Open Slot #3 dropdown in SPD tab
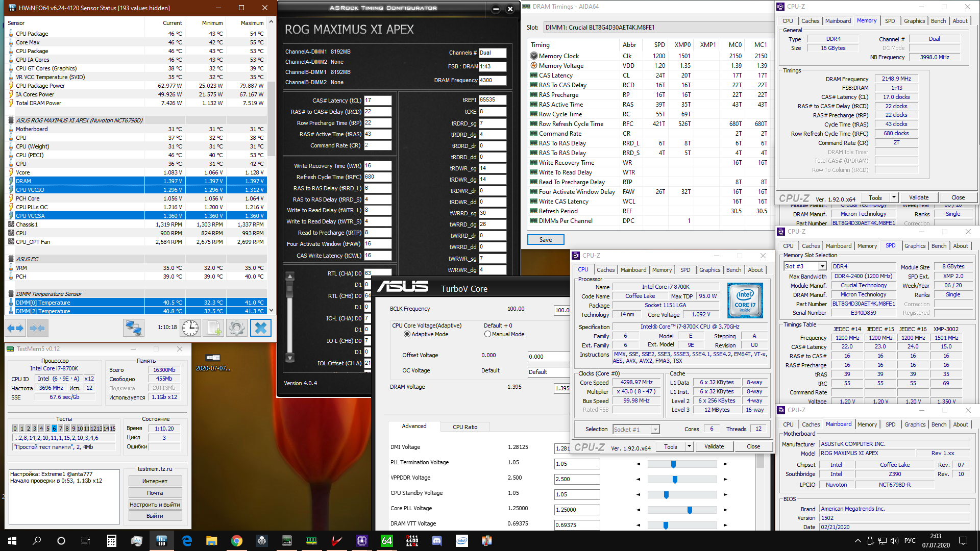 point(822,266)
